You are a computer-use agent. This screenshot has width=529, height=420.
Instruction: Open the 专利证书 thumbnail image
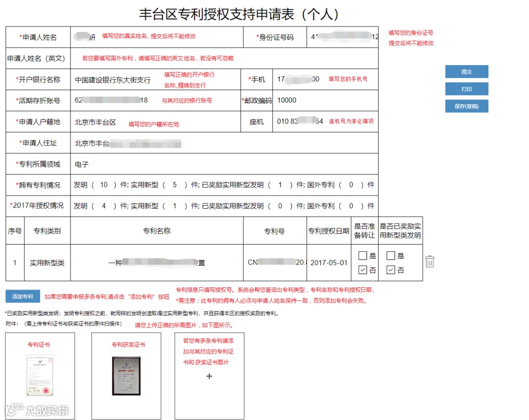(x=40, y=375)
